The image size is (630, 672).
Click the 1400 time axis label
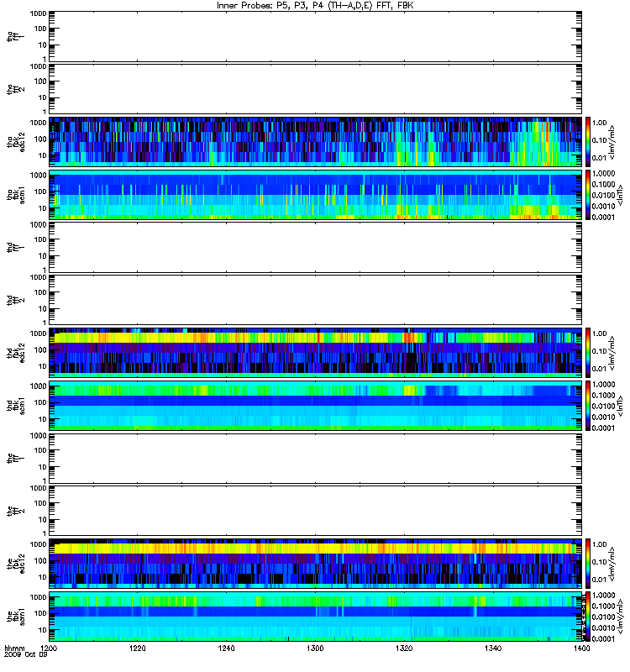pyautogui.click(x=581, y=648)
